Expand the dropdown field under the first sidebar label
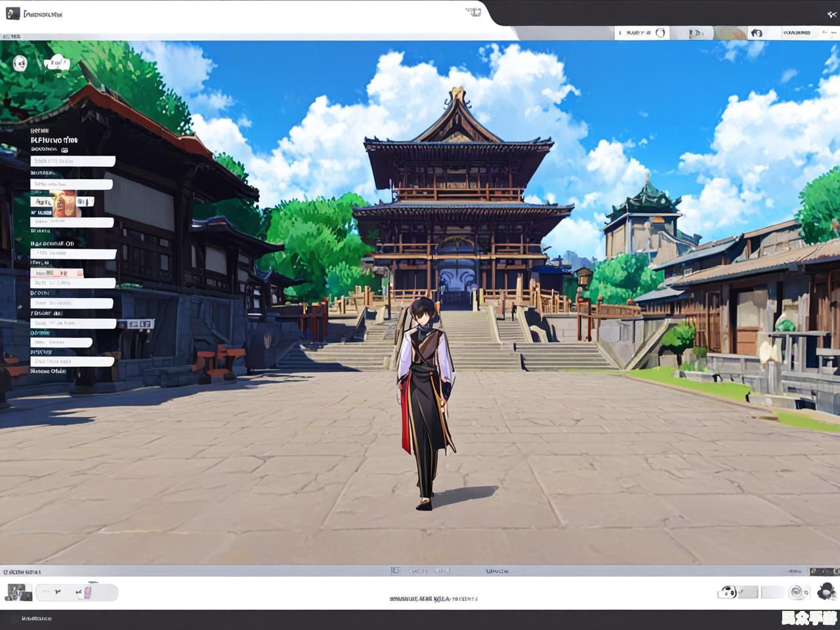The width and height of the screenshot is (840, 630). [x=72, y=161]
